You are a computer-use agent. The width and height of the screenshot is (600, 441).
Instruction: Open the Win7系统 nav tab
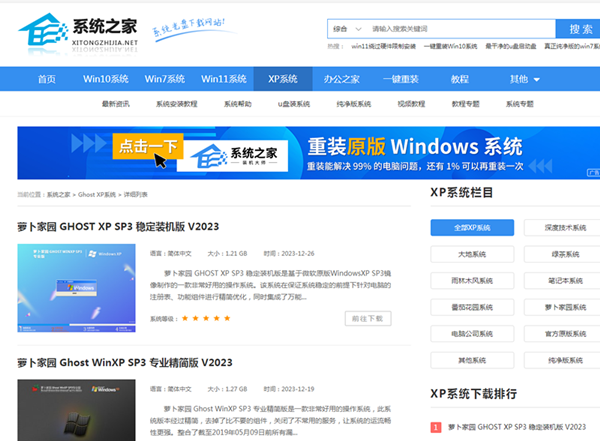pyautogui.click(x=165, y=79)
